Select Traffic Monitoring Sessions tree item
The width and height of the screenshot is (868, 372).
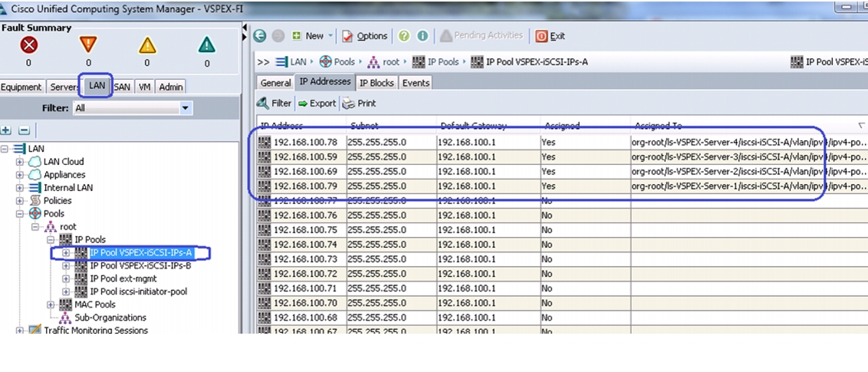point(96,331)
